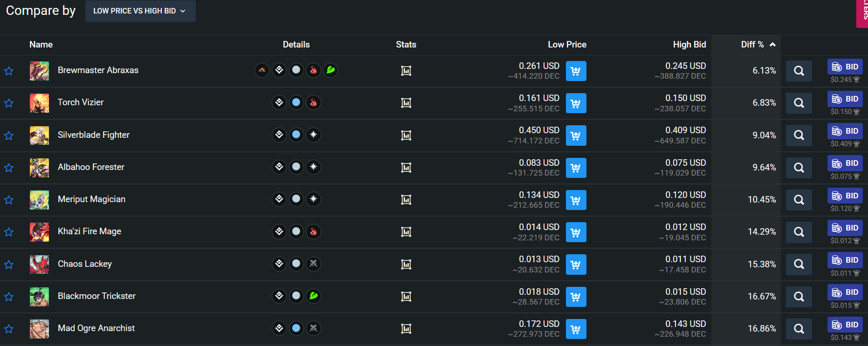Add Blackmoor Trickster to cart
Viewport: 868px width, 346px height.
click(x=576, y=297)
